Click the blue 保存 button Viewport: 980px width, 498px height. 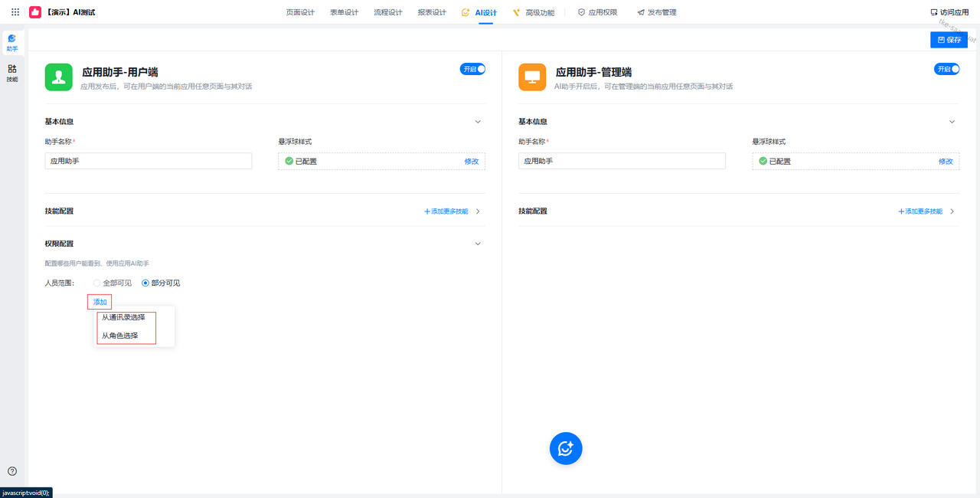[949, 40]
